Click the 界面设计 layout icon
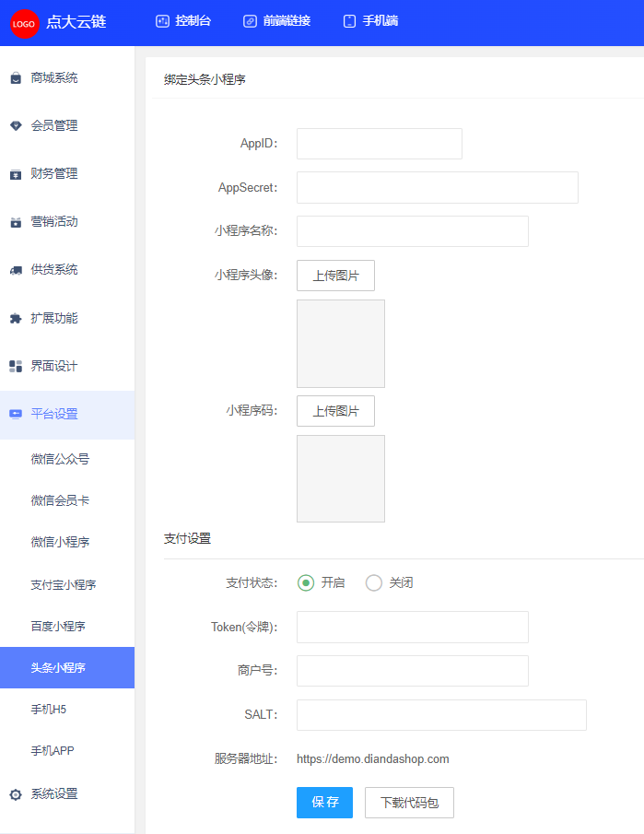 click(16, 366)
